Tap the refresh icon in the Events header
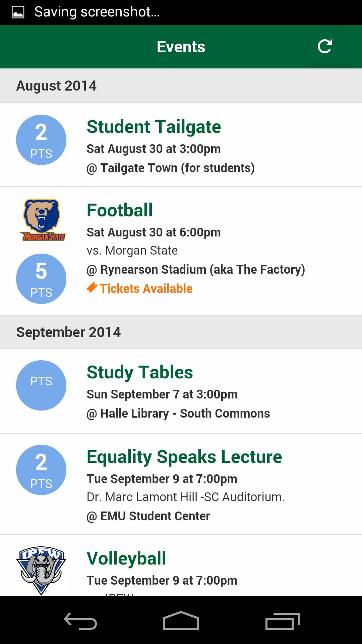This screenshot has width=362, height=644. coord(324,47)
